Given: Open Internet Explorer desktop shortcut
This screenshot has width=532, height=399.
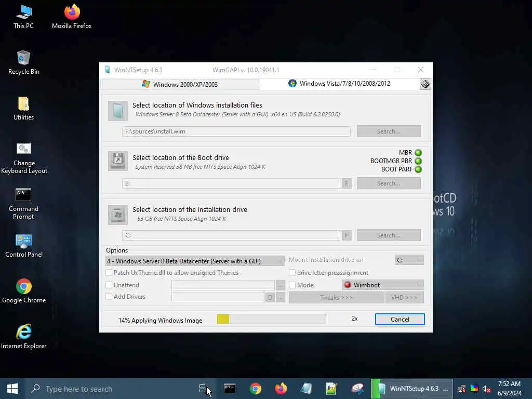Looking at the screenshot, I should click(24, 337).
